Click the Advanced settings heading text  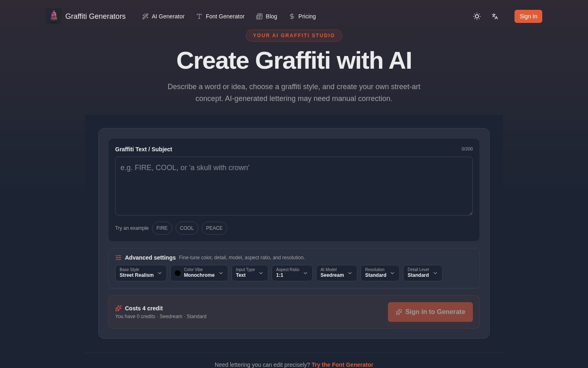pyautogui.click(x=150, y=258)
